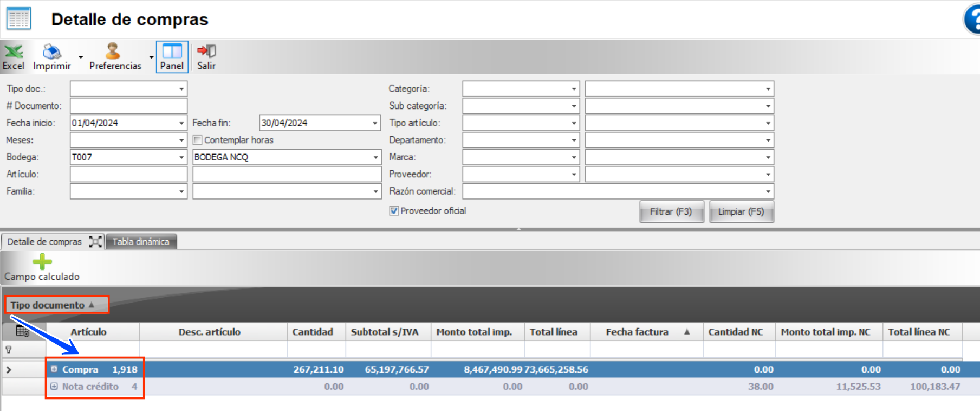980x411 pixels.
Task: Open the grid column chooser icon
Action: (x=23, y=331)
